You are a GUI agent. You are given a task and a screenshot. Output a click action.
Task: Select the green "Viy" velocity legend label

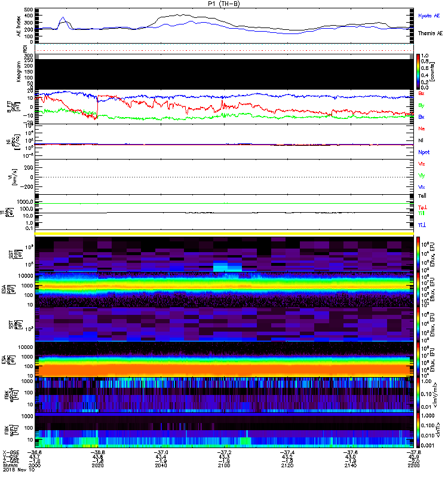coord(422,176)
